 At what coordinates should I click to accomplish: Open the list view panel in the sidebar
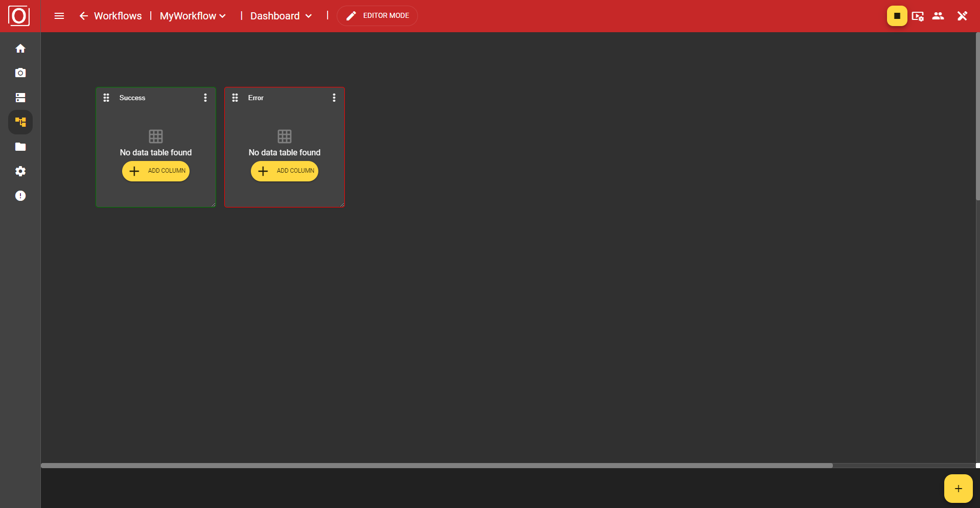coord(20,97)
